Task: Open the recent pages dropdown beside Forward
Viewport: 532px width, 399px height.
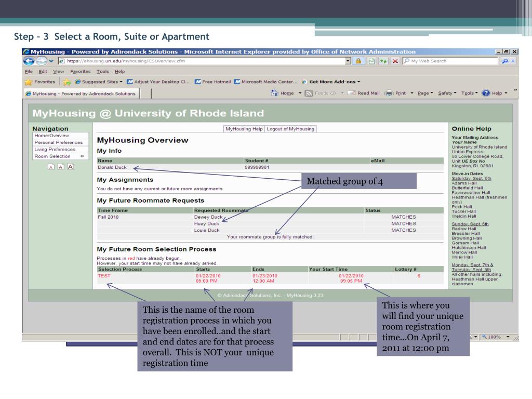Action: coord(51,61)
